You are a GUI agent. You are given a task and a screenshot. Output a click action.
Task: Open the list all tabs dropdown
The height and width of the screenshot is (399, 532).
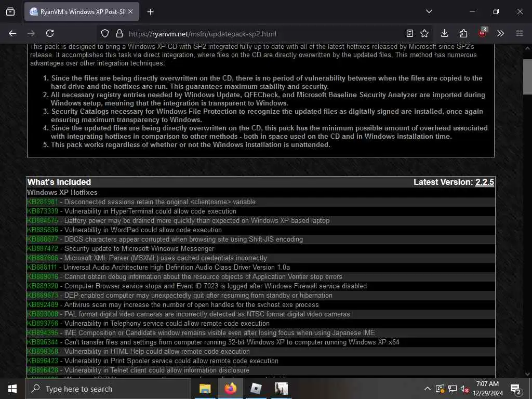tap(429, 11)
